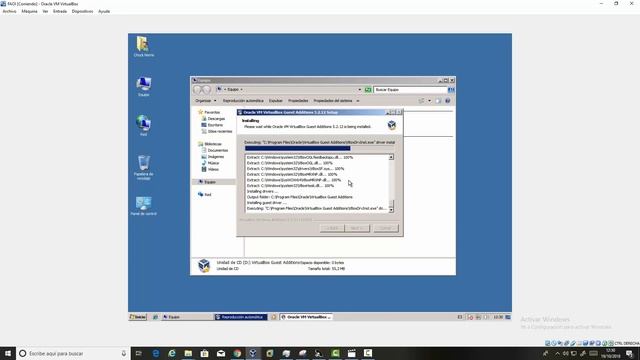Click VirtualBox icon on host taskbar
Image resolution: width=640 pixels, height=360 pixels.
click(x=253, y=353)
